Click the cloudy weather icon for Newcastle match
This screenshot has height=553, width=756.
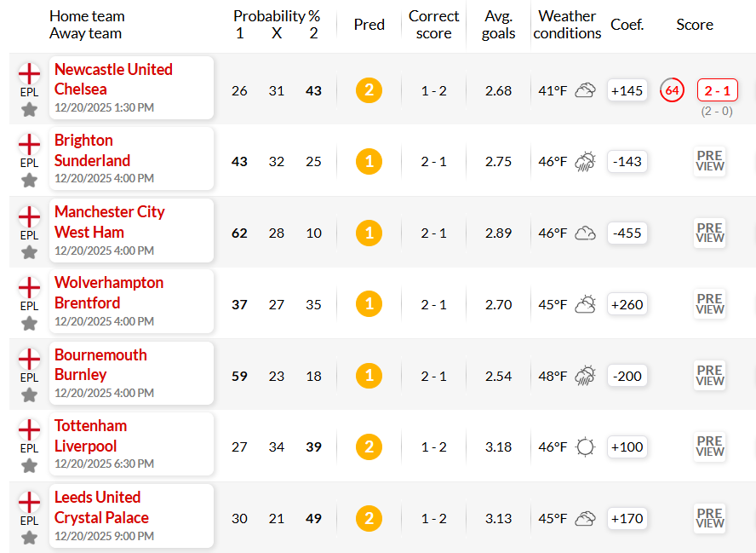point(586,90)
